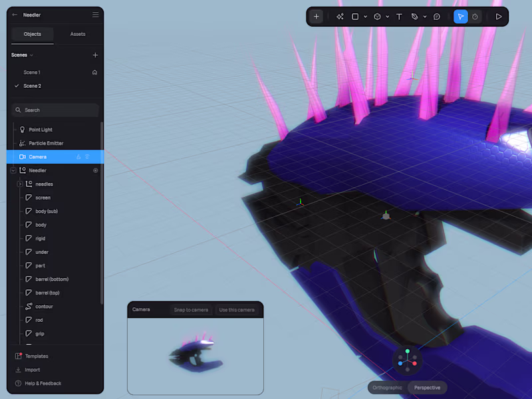This screenshot has height=399, width=532.
Task: Click the gray object gizmo in viewport
Action: tap(386, 215)
